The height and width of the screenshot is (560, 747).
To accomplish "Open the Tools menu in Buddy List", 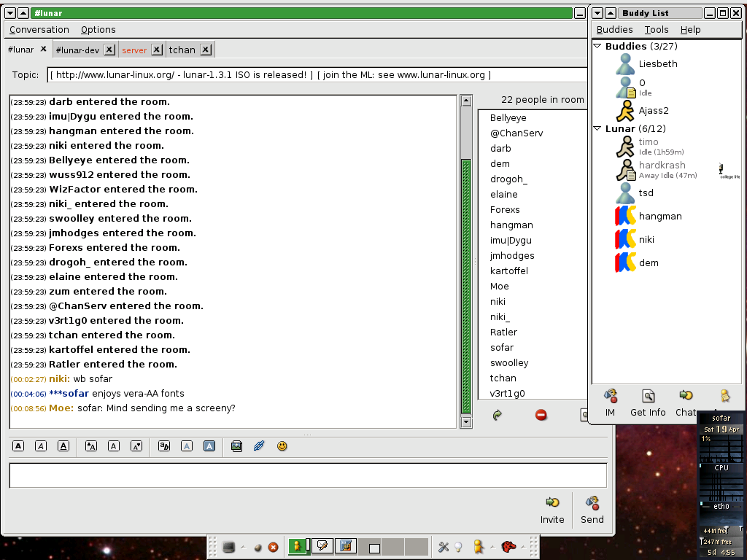I will 657,30.
